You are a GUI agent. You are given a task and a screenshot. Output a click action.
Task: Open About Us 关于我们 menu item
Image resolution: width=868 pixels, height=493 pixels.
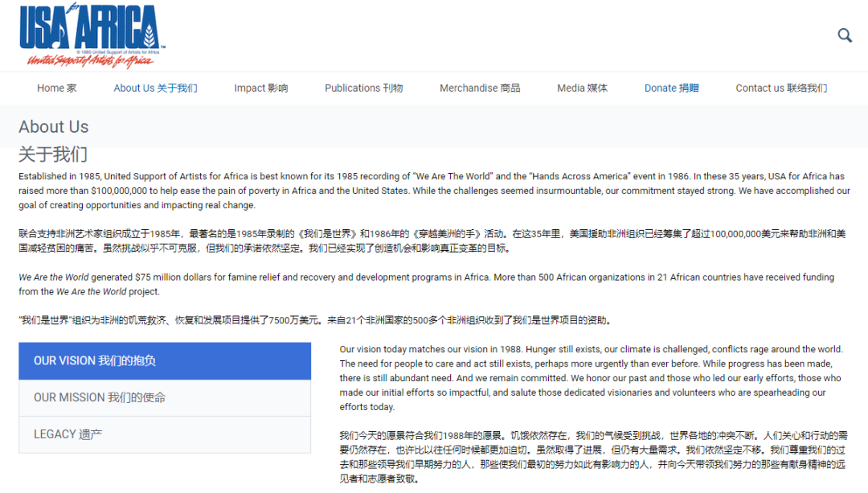tap(156, 88)
